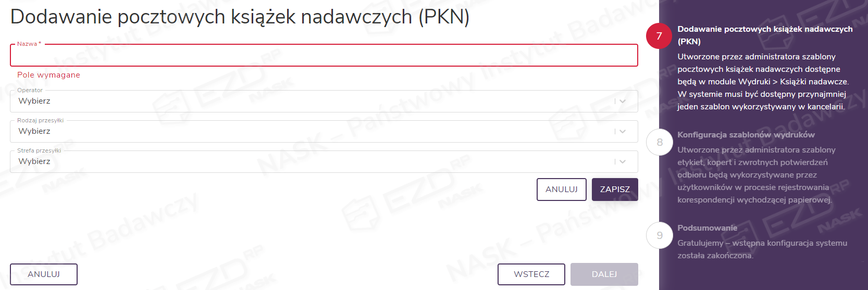The width and height of the screenshot is (868, 290).
Task: Click the bottom-left ANULUJ button
Action: tap(44, 274)
